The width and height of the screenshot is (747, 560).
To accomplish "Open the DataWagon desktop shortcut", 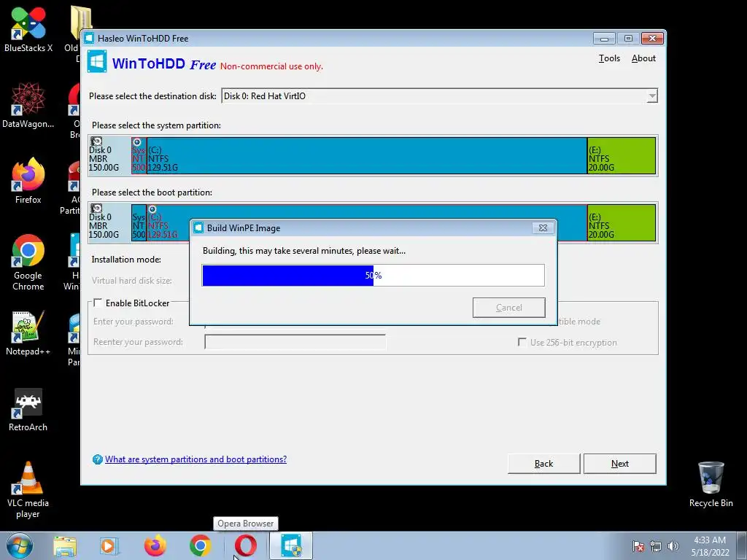I will (x=28, y=105).
